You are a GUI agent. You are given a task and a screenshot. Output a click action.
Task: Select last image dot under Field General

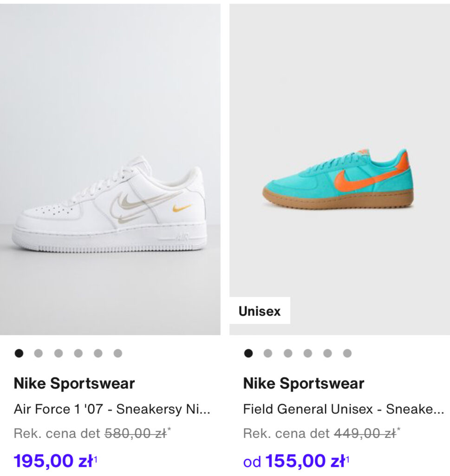click(x=347, y=353)
